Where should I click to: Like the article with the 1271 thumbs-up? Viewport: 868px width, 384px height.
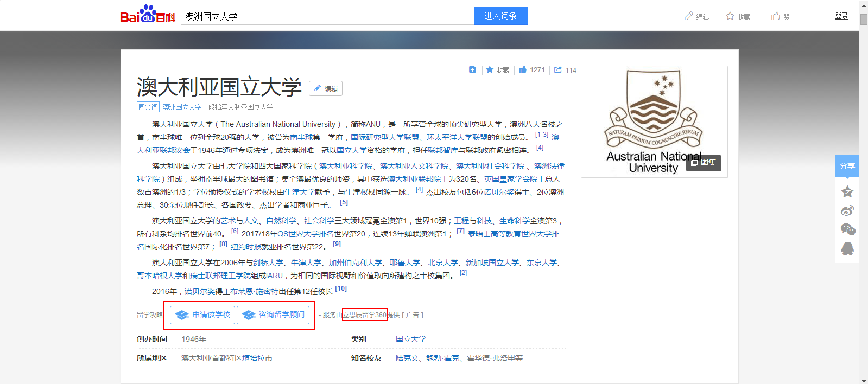[532, 70]
